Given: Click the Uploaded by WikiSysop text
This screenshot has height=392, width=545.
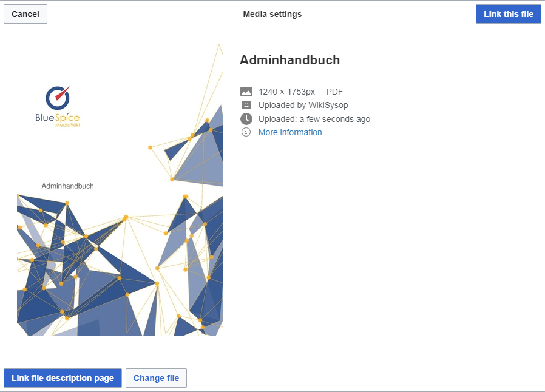Looking at the screenshot, I should coord(303,105).
